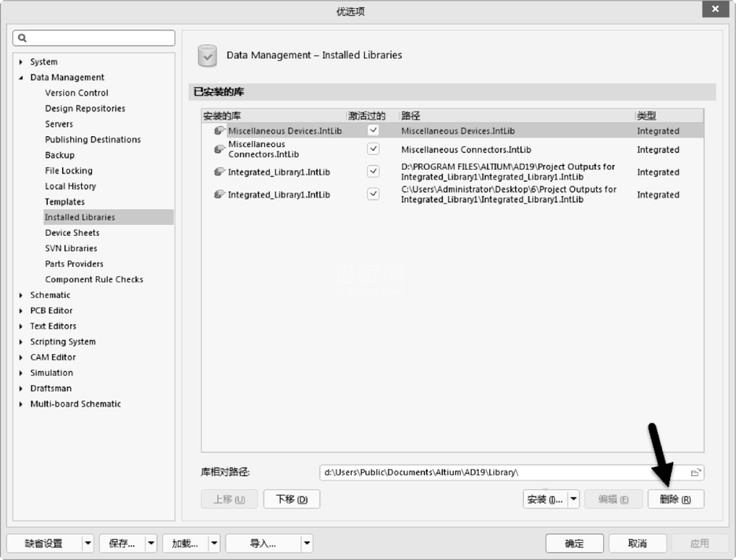Select Version Control in the tree
This screenshot has height=560, width=736.
tap(76, 93)
